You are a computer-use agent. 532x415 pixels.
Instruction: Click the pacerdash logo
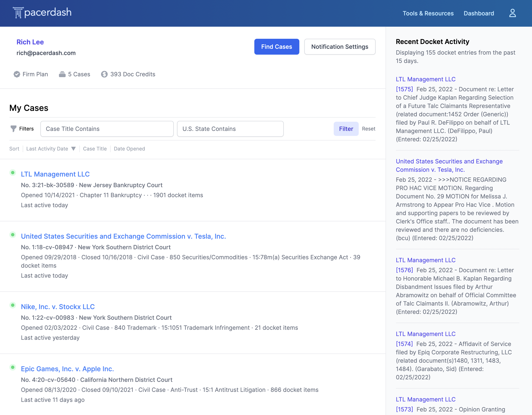(x=42, y=13)
